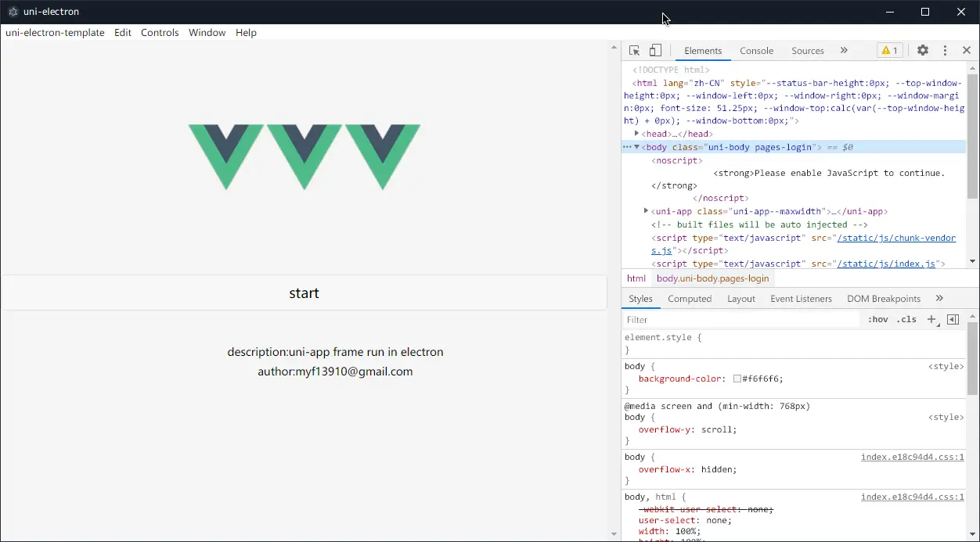This screenshot has height=542, width=980.
Task: Click the Styles pane vertical scrollbar thumb
Action: (x=973, y=357)
